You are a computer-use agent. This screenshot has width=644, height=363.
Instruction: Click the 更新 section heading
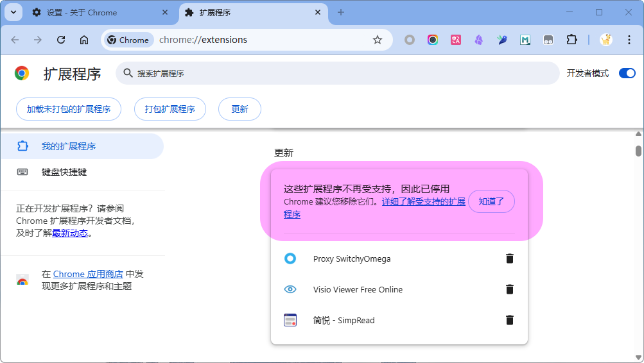[284, 153]
